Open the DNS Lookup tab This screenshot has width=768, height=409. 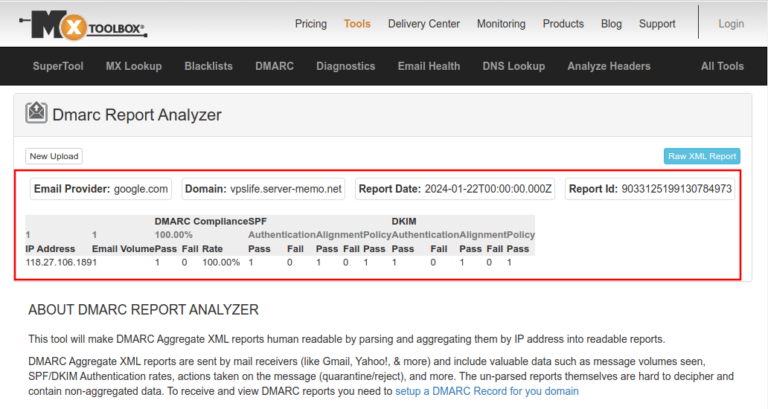tap(513, 66)
